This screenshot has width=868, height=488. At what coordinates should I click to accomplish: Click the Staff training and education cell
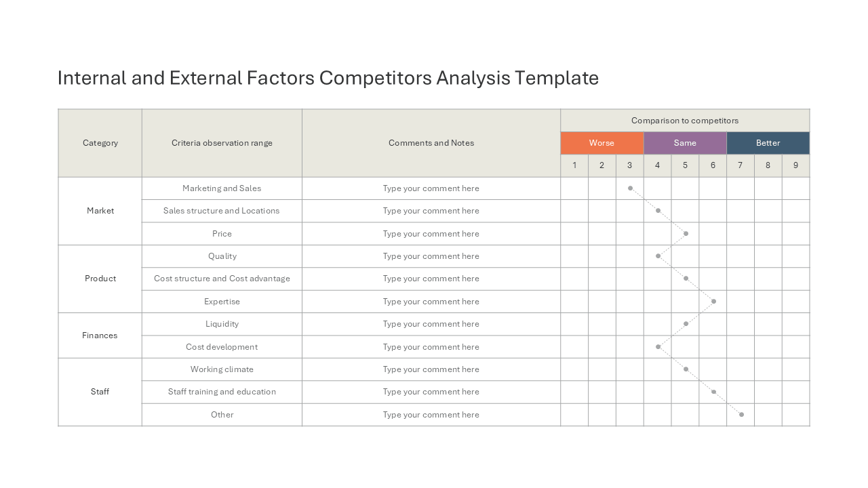click(222, 392)
